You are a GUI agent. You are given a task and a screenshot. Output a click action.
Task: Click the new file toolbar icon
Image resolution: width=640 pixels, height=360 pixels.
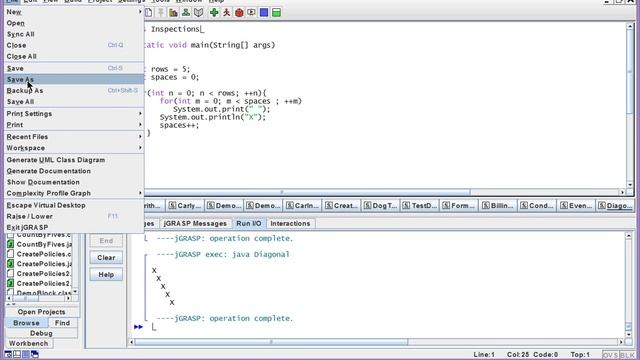pos(149,13)
